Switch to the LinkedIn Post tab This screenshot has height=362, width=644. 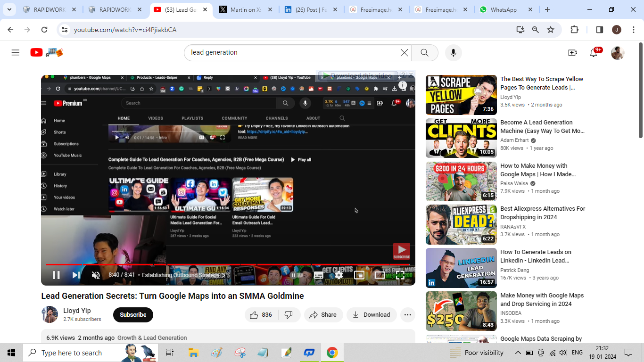pos(311,9)
